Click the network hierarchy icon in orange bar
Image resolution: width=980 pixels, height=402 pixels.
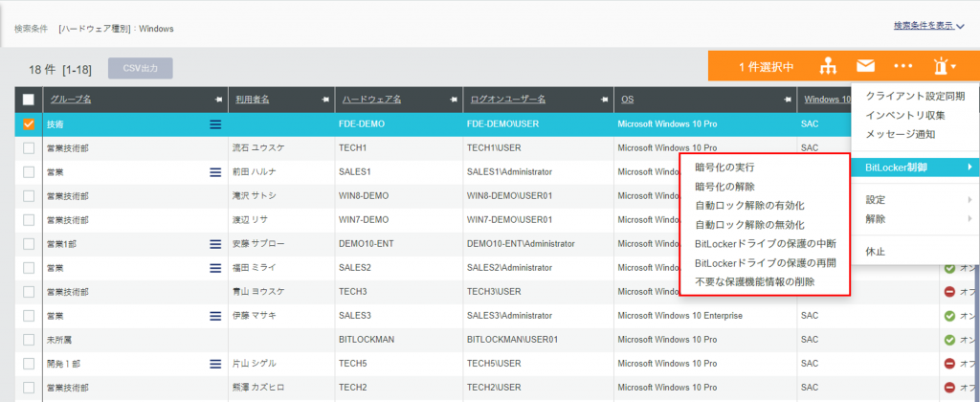(828, 66)
